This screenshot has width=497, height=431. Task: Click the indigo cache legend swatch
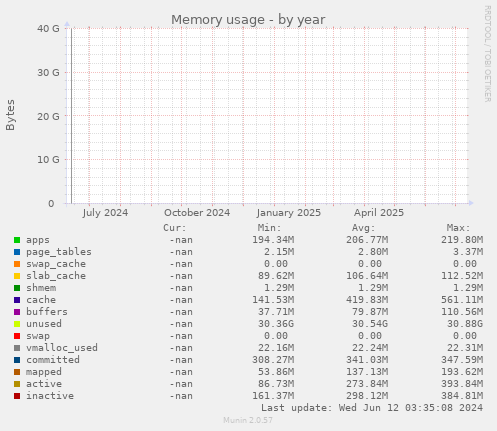17,300
